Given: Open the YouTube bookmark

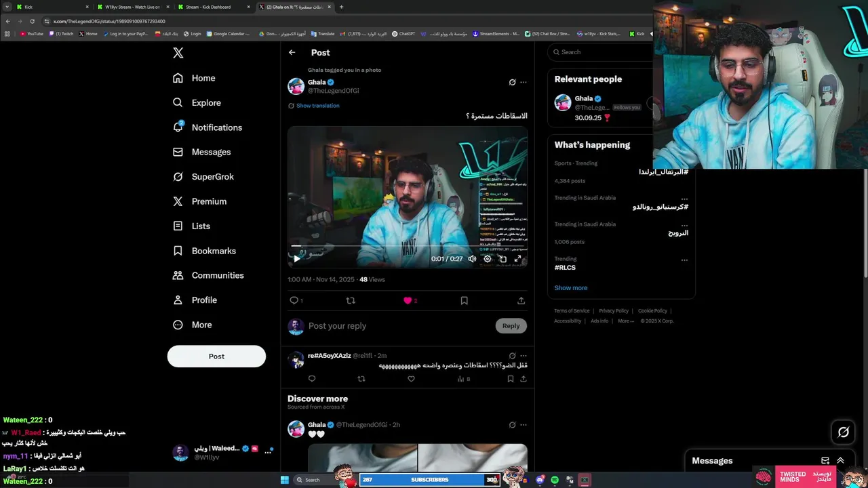Looking at the screenshot, I should point(31,34).
